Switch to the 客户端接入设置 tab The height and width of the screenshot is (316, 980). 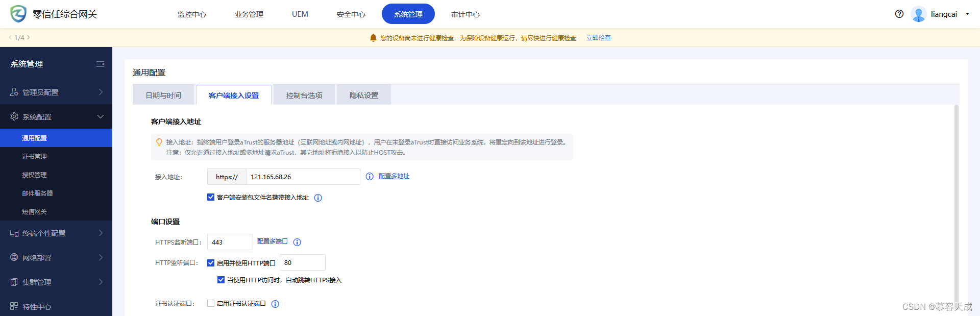pos(234,95)
